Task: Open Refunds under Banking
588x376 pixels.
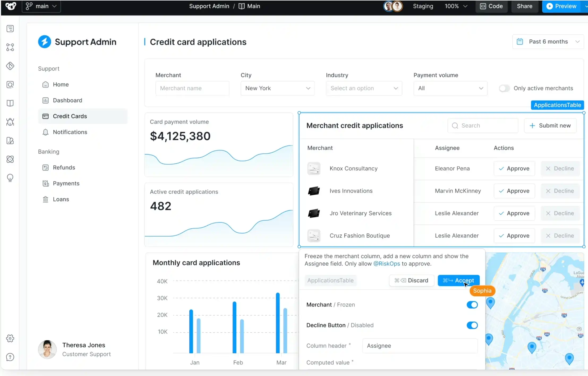Action: (83, 168)
